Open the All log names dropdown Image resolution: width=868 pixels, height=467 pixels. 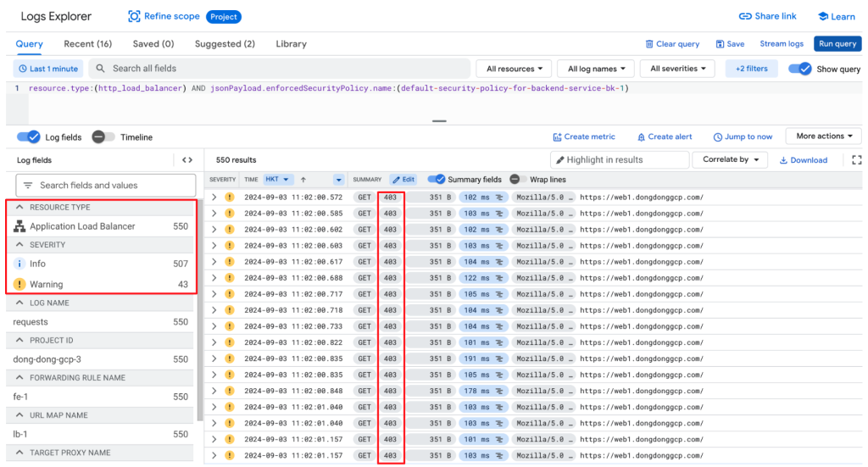[596, 69]
